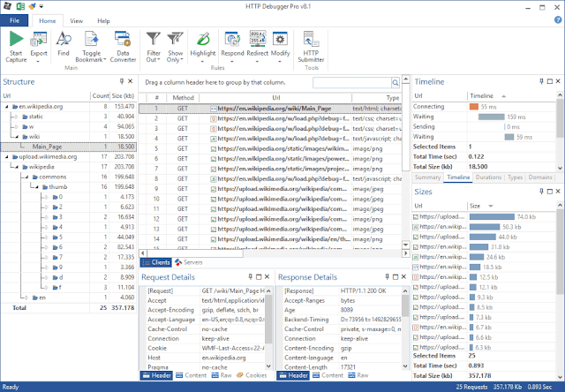The width and height of the screenshot is (565, 392).
Task: Open the Modify rule tool
Action: (280, 47)
